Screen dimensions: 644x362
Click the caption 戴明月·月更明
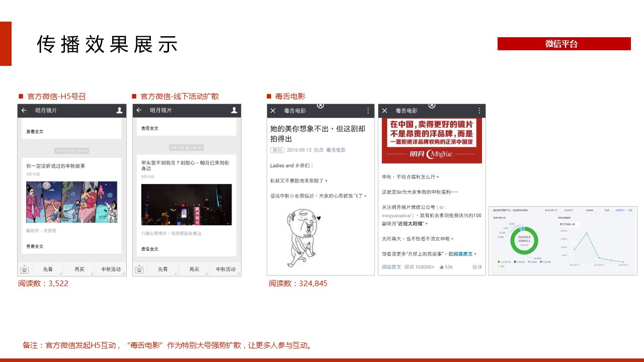pyautogui.click(x=41, y=231)
